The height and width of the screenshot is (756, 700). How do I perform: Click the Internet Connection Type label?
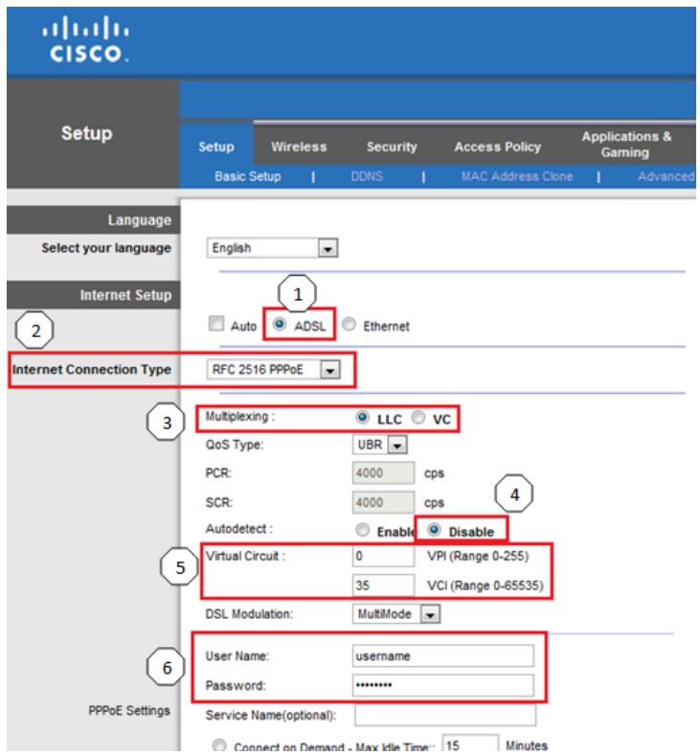tap(92, 370)
